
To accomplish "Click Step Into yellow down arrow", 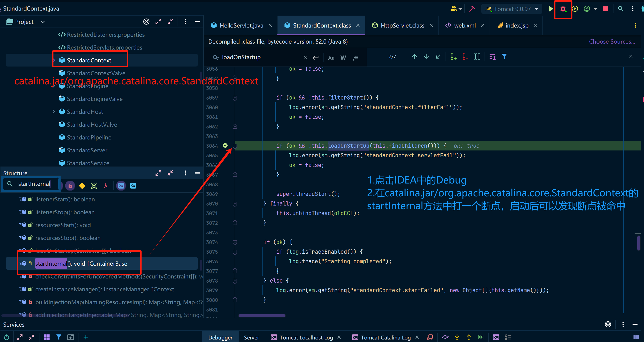I will tap(457, 337).
